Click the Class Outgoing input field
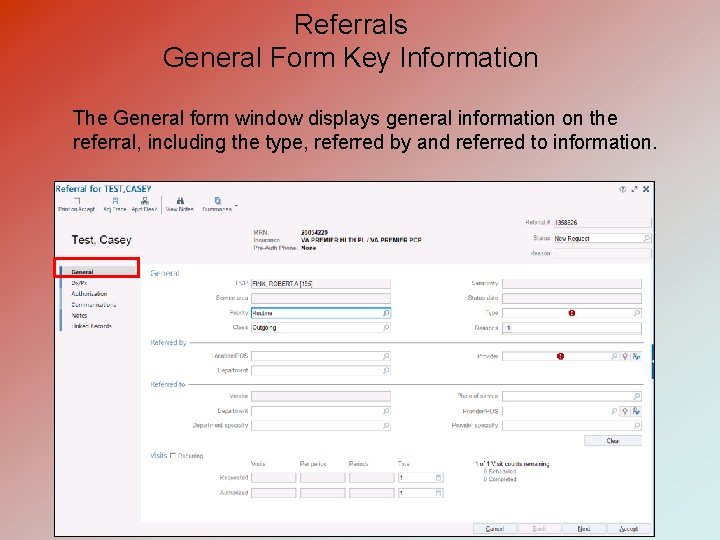 [x=321, y=327]
